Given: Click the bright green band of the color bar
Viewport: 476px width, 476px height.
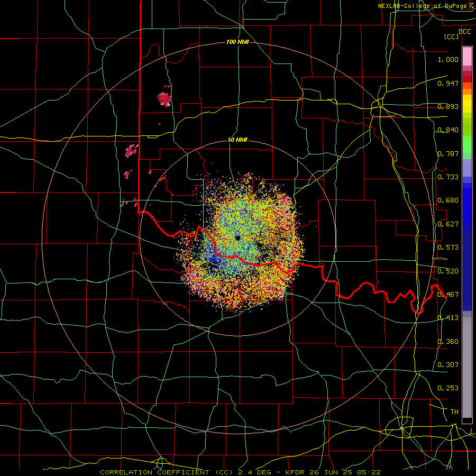Looking at the screenshot, I should 467,144.
